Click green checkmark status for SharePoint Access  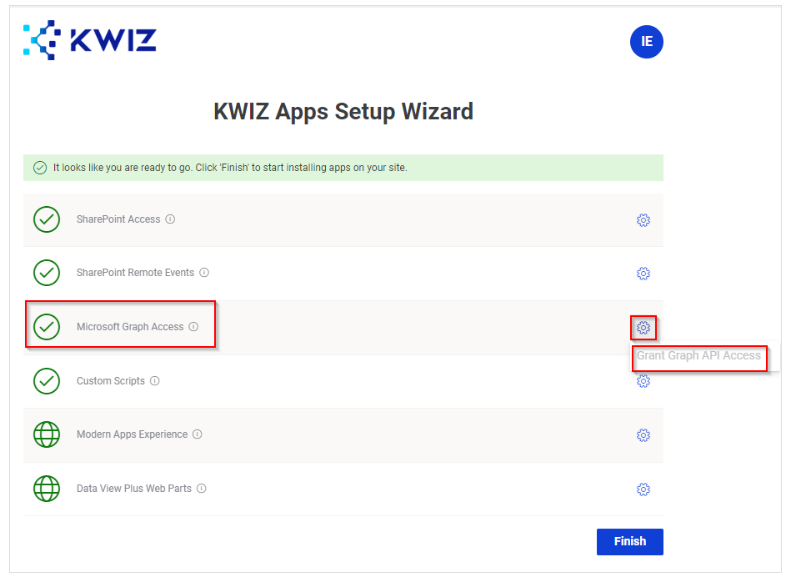(47, 219)
